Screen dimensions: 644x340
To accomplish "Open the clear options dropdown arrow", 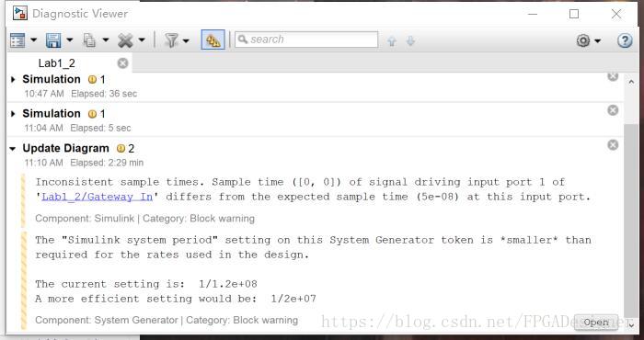I will pos(142,40).
